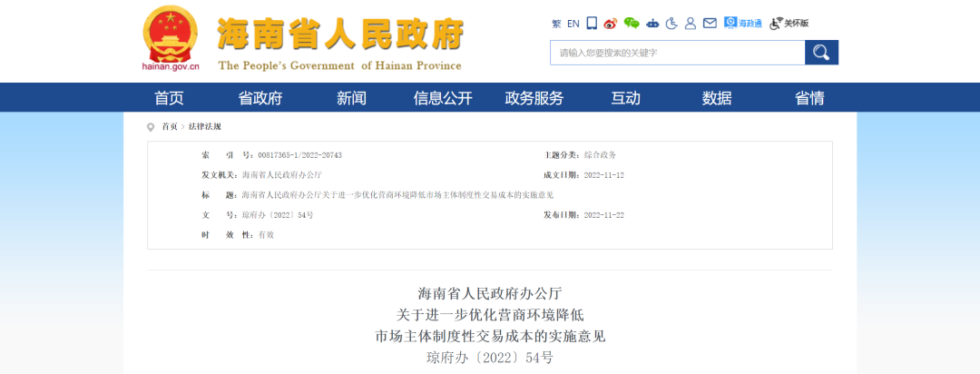The height and width of the screenshot is (374, 980).
Task: Open the WeChat icon
Action: click(632, 24)
